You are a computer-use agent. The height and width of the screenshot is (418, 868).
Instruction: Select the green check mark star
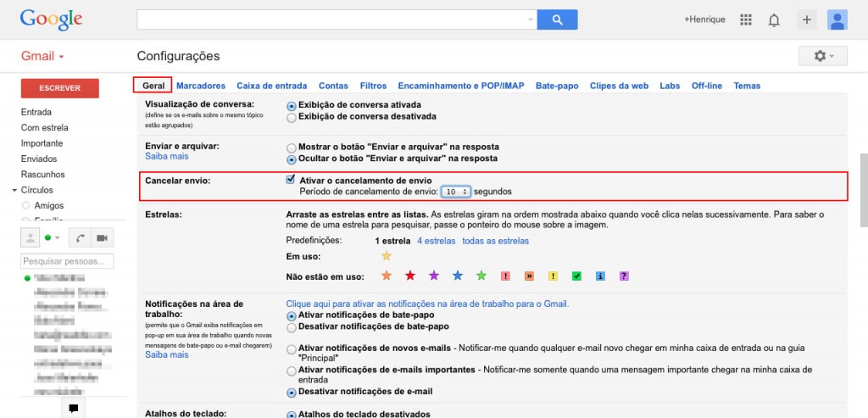click(576, 276)
